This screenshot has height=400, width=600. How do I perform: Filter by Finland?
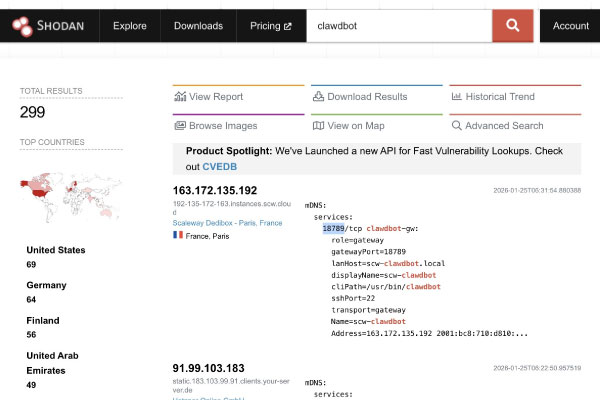(x=43, y=320)
